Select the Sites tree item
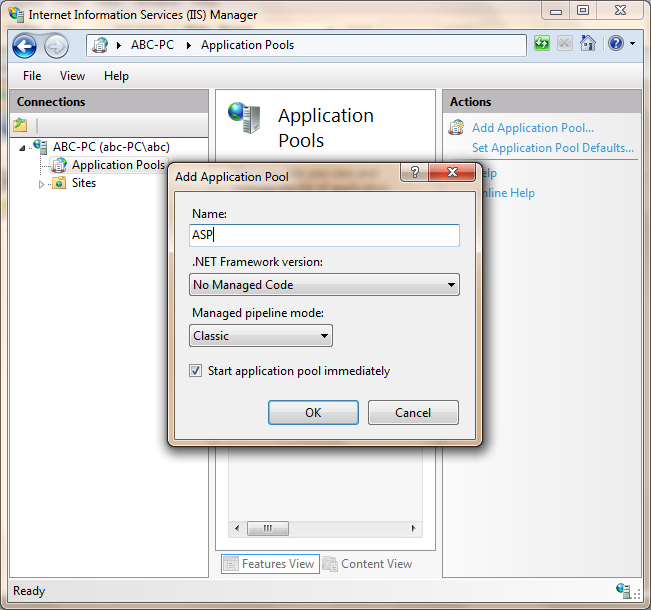Viewport: 651px width, 610px height. pyautogui.click(x=84, y=183)
